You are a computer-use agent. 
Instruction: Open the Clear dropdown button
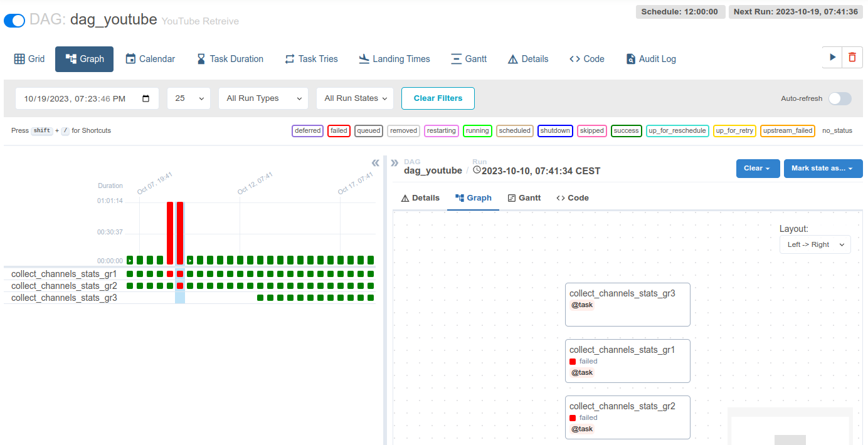click(758, 169)
